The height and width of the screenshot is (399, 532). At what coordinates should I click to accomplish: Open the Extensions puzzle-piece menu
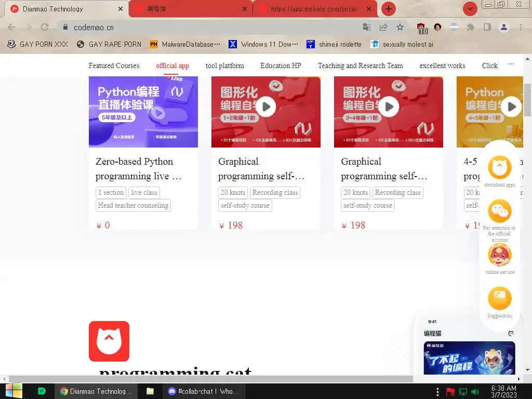pos(470,27)
